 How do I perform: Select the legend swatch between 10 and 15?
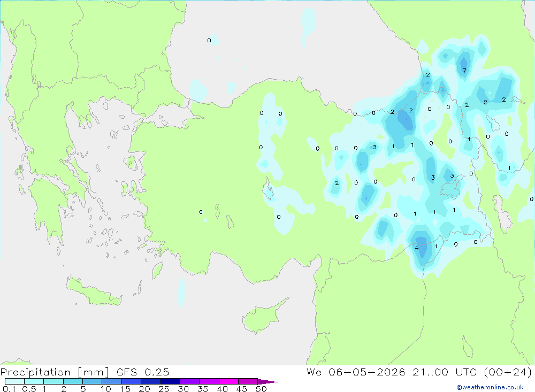coord(112,381)
